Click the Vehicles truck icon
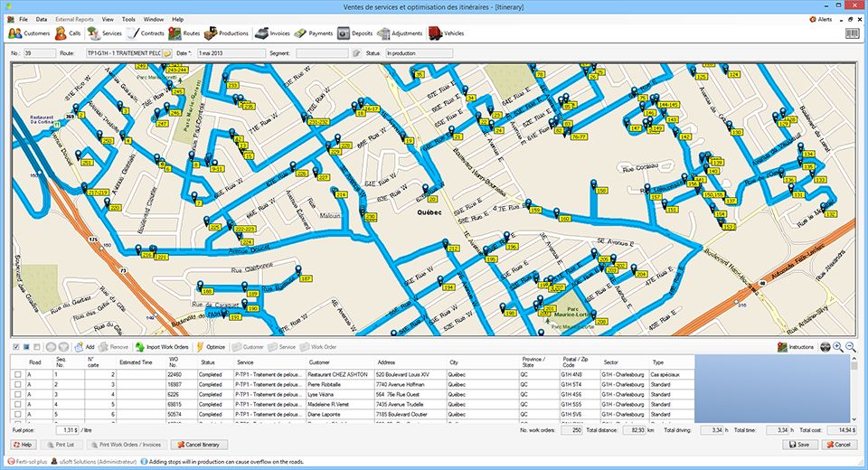The image size is (868, 470). pos(447,33)
